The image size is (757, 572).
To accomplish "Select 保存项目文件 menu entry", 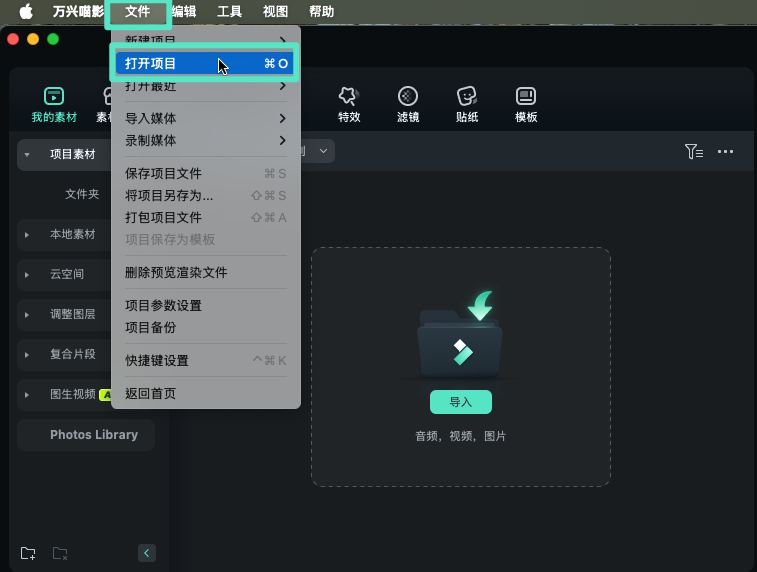I will [205, 174].
